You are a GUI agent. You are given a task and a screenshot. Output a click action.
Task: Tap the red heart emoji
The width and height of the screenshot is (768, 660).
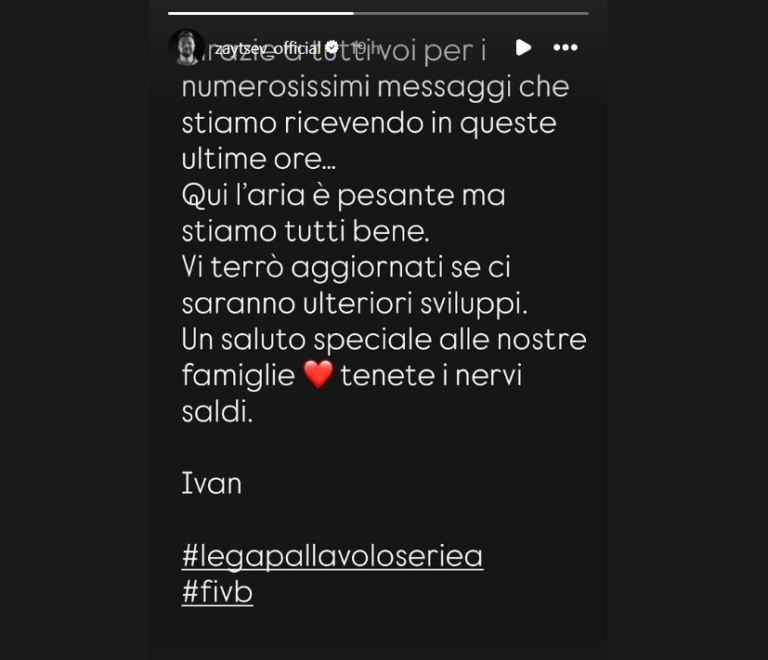coord(318,375)
